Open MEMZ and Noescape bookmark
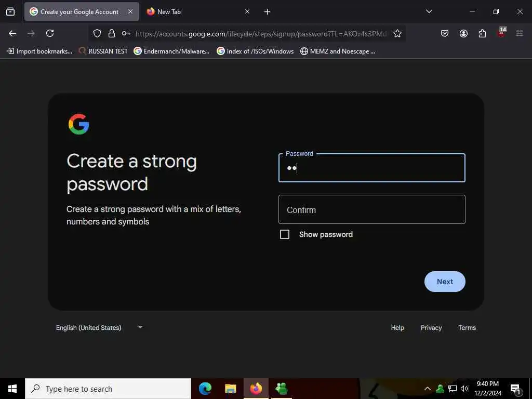This screenshot has width=532, height=399. click(338, 51)
